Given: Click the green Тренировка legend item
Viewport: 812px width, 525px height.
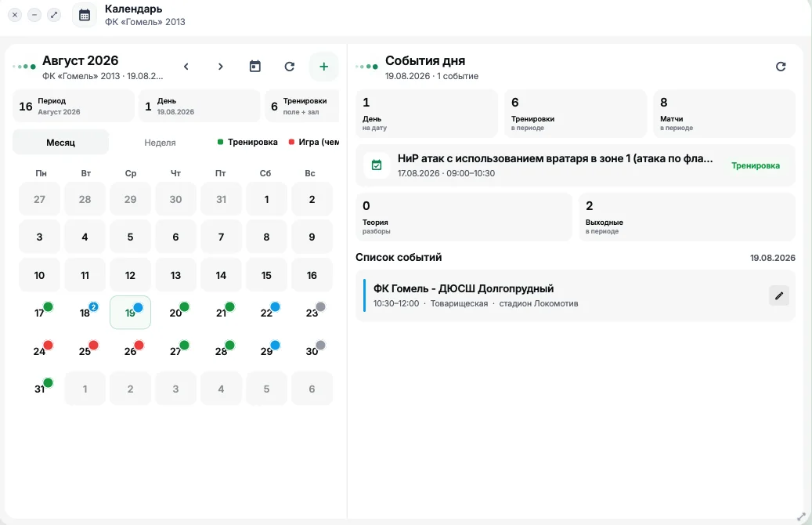Looking at the screenshot, I should [x=247, y=142].
